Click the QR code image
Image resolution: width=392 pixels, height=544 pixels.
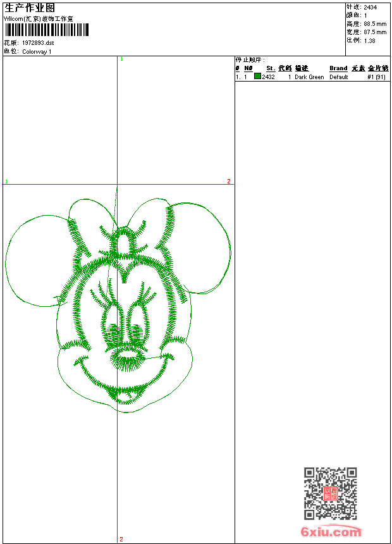coord(330,493)
